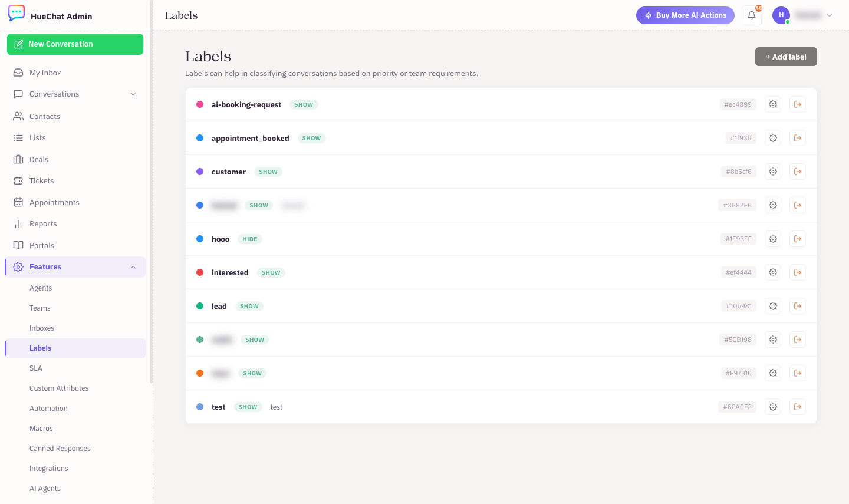
Task: Click SHOW badge on customer label
Action: click(x=268, y=172)
